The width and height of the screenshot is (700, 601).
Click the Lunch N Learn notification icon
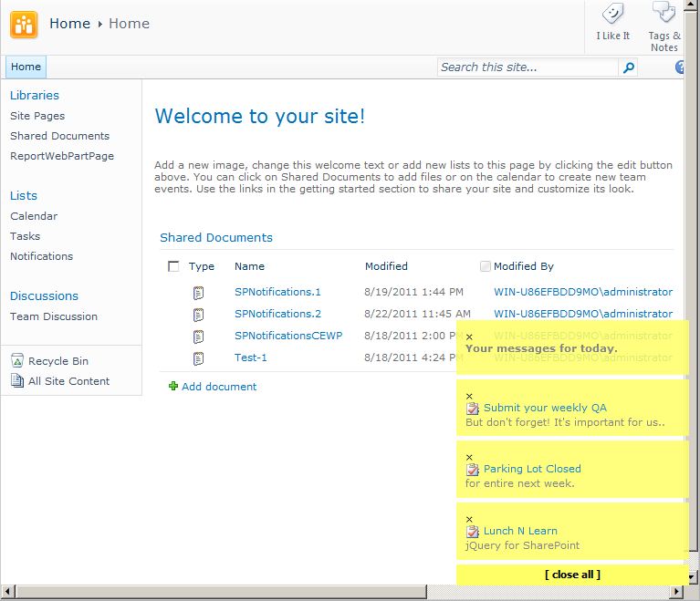[473, 531]
